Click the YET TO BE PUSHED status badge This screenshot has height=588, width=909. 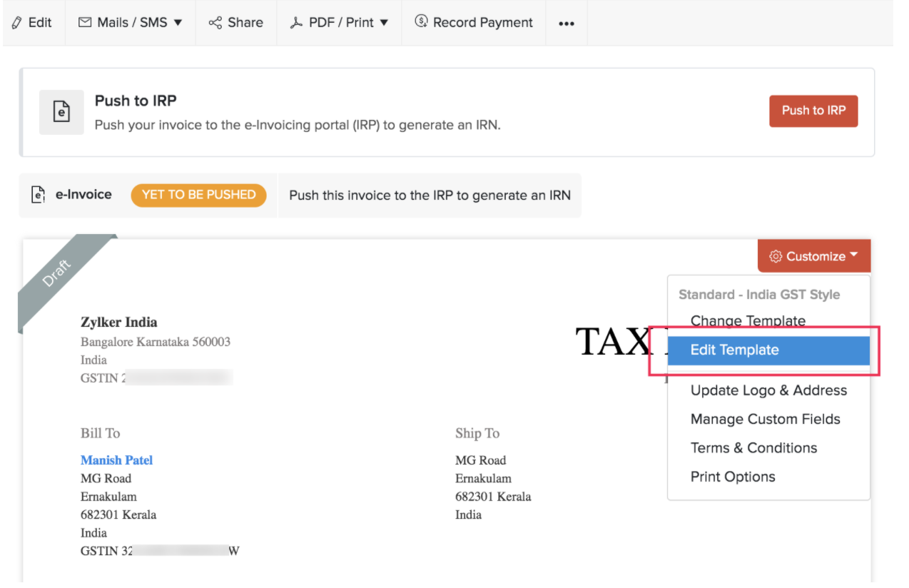pos(199,194)
